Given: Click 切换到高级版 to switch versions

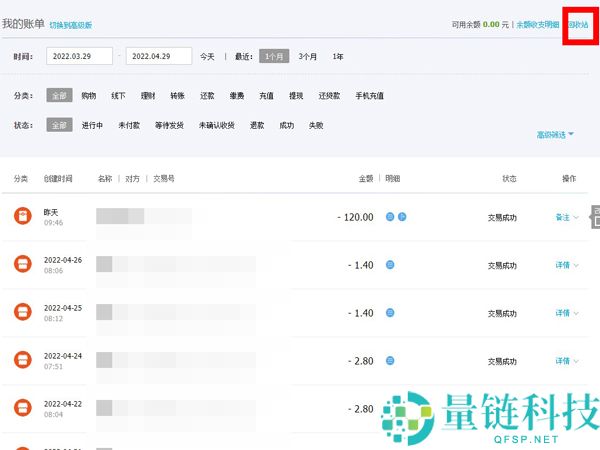Looking at the screenshot, I should 70,24.
